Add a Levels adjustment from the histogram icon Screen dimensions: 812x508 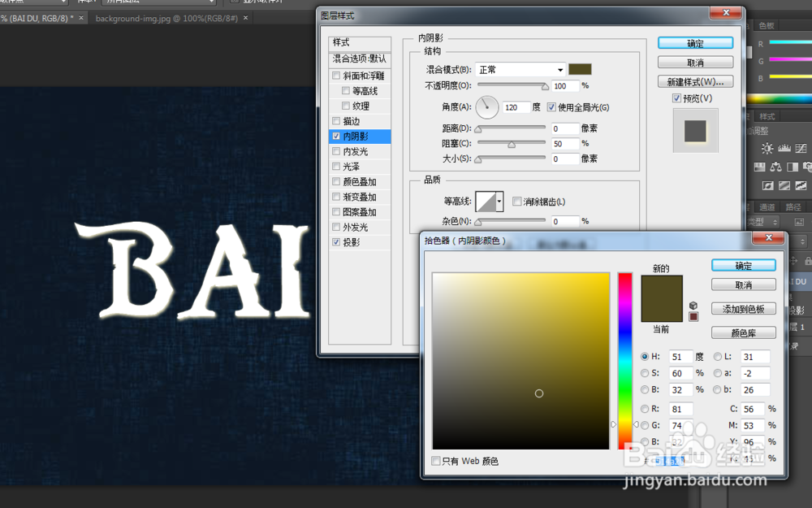pyautogui.click(x=784, y=149)
